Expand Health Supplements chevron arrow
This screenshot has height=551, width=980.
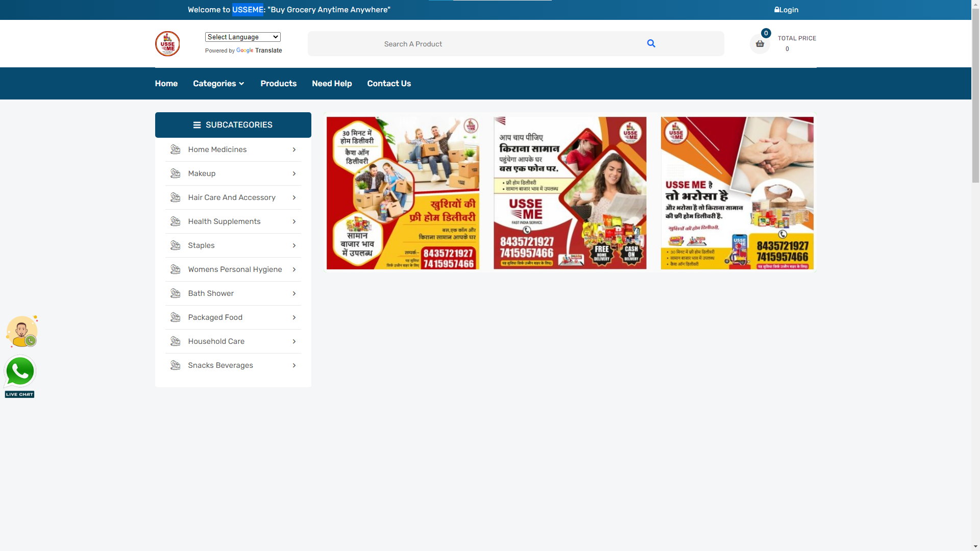coord(294,221)
